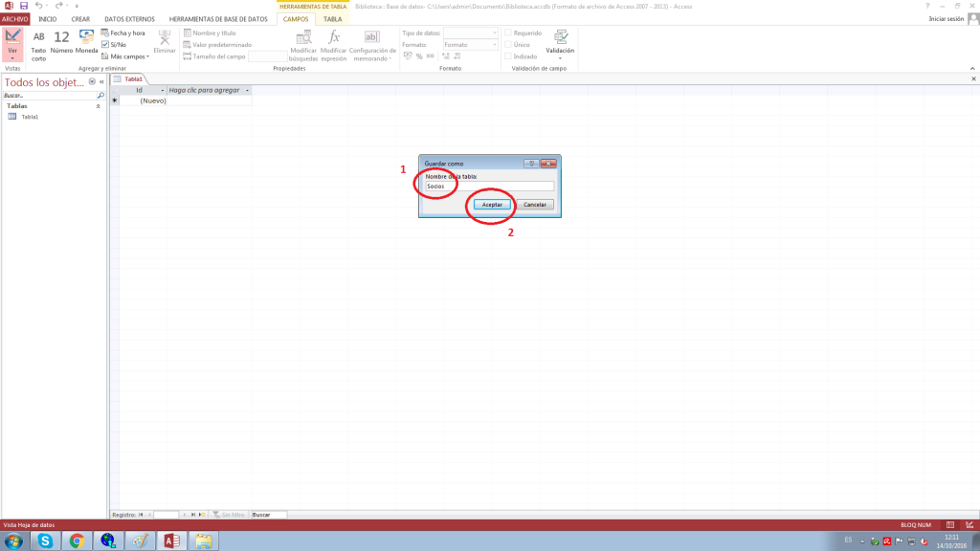980x551 pixels.
Task: Open Skype from the taskbar
Action: coord(45,541)
